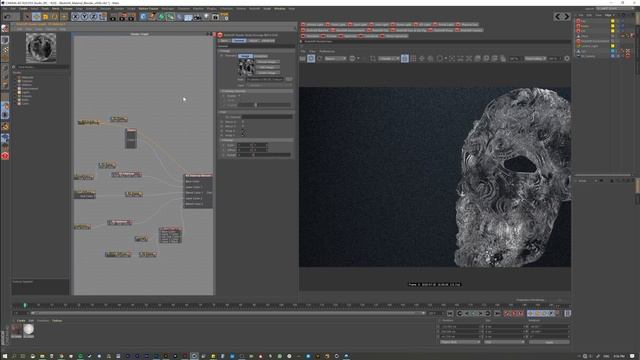Screen dimensions: 640x360
Task: Click the Find Nodes search field
Action: tap(42, 67)
